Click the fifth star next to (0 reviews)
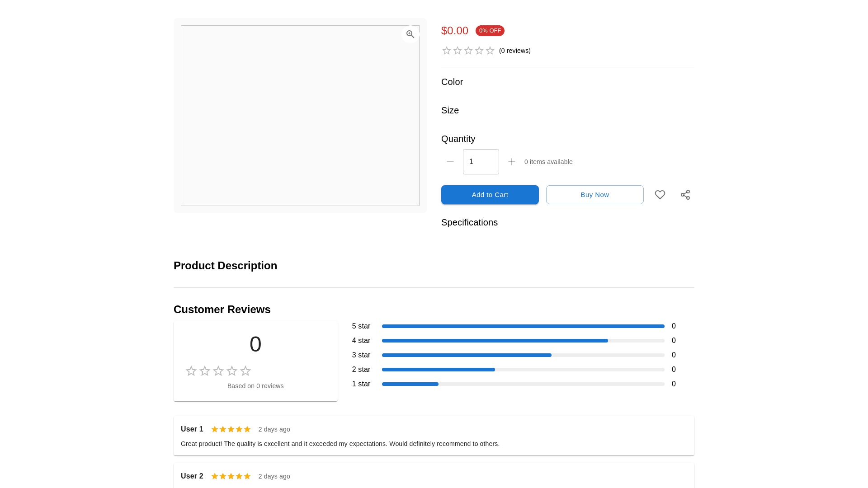 click(x=490, y=51)
